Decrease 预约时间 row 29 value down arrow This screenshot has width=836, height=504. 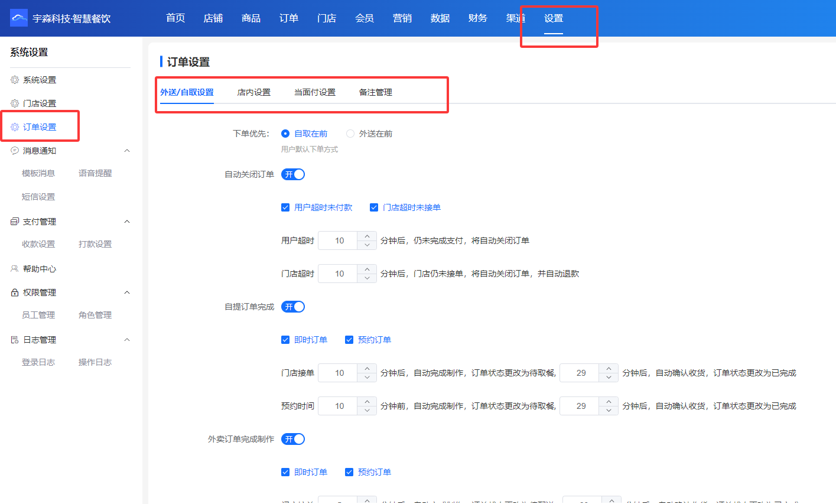tap(609, 410)
